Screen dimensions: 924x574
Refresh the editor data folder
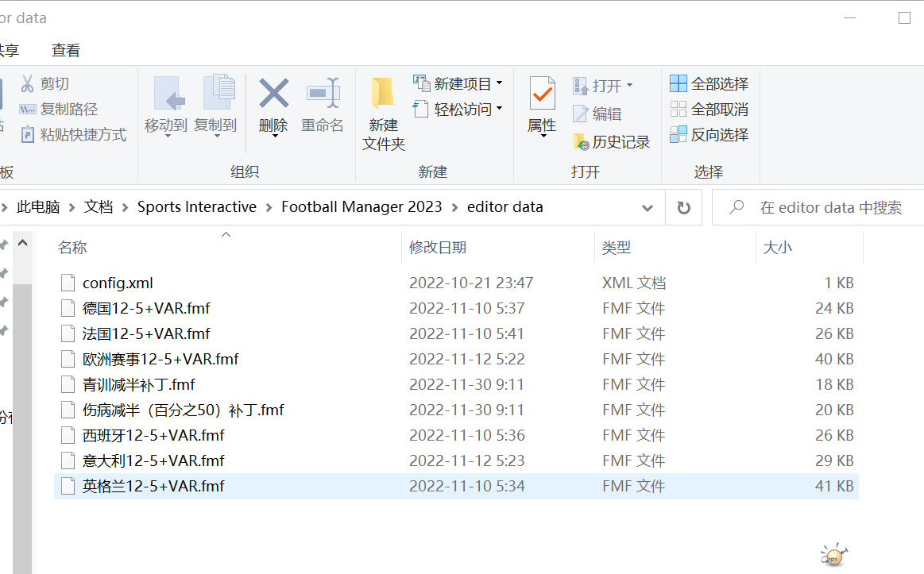[x=683, y=208]
